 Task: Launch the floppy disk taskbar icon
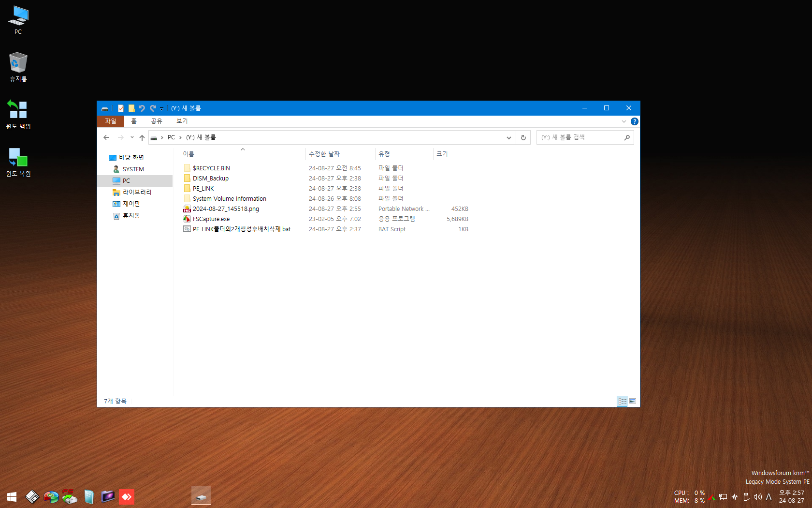click(32, 496)
